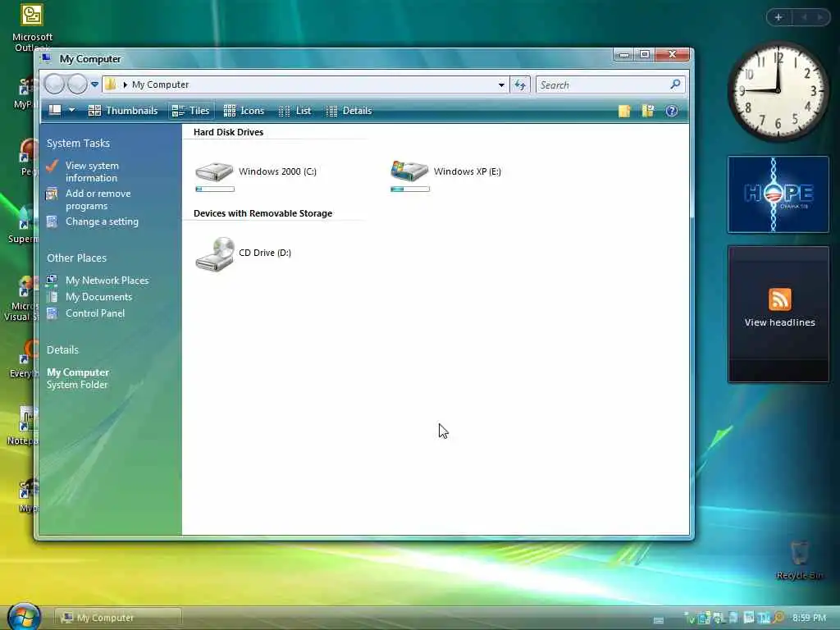Open My Network Places
The width and height of the screenshot is (840, 630).
107,281
